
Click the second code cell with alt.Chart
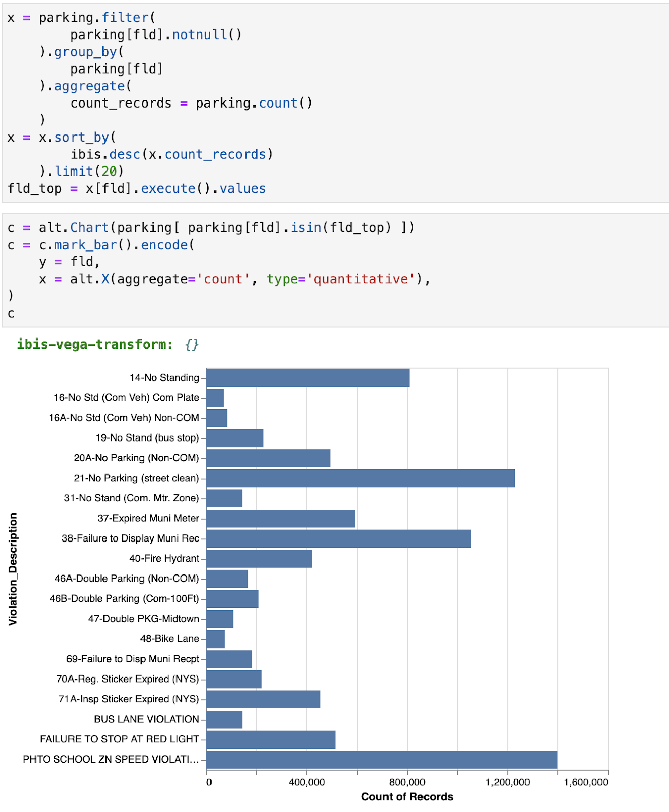(335, 270)
